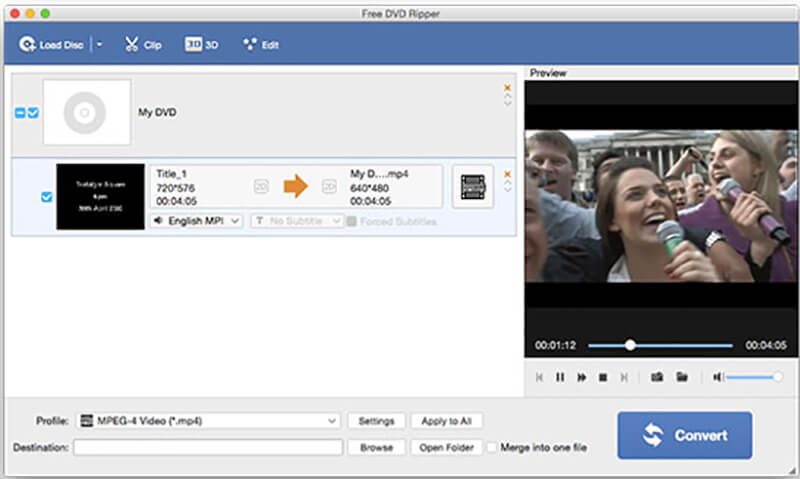Click the preview playback progress slider

click(x=660, y=345)
